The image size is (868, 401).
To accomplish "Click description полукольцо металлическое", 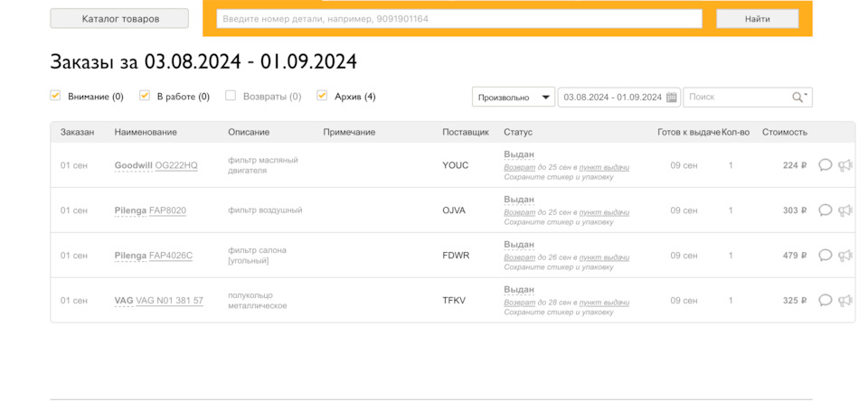I will (258, 301).
